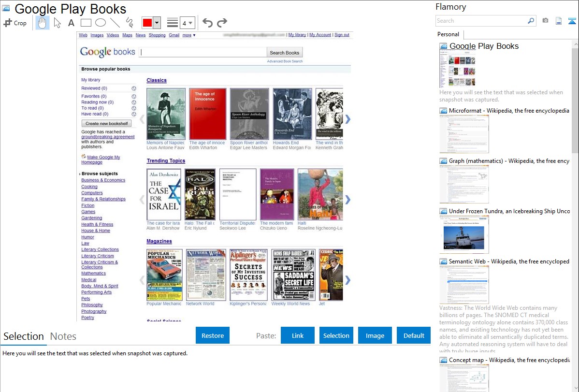Viewport: 579px width, 392px height.
Task: Activate the hand pan tool
Action: pos(42,23)
